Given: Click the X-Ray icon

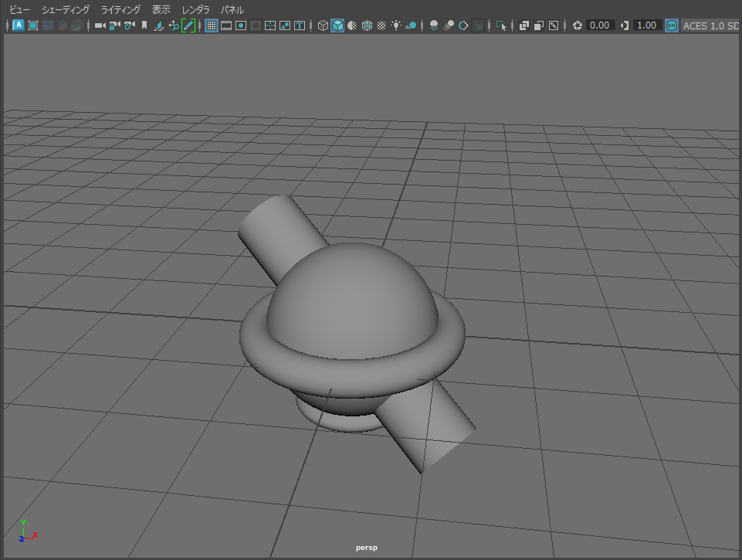Looking at the screenshot, I should [524, 25].
